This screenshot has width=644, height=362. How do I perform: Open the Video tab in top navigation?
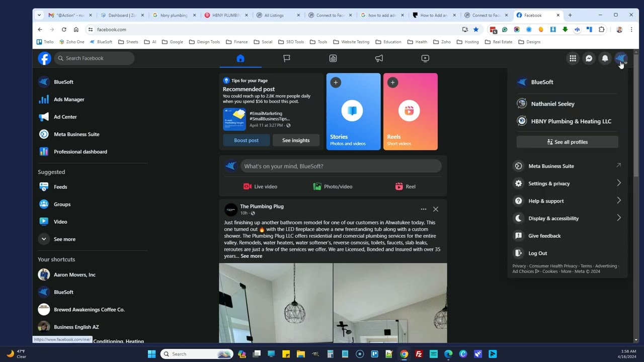(x=425, y=58)
